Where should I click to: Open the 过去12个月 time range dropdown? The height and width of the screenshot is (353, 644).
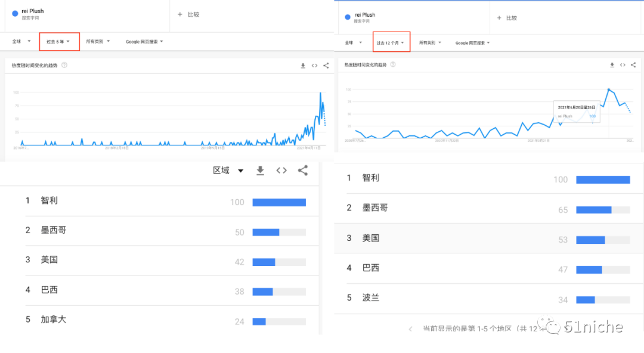[391, 42]
